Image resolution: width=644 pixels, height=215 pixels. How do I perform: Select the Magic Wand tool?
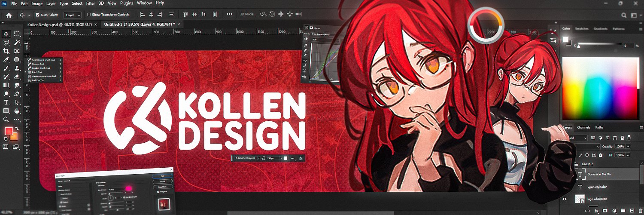17,43
